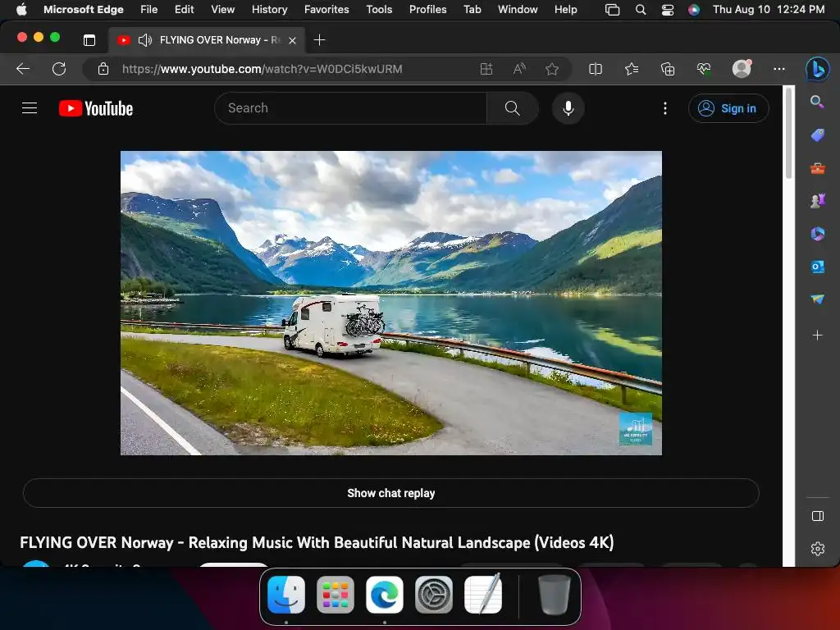Add this page to favorites with the star

coord(552,69)
